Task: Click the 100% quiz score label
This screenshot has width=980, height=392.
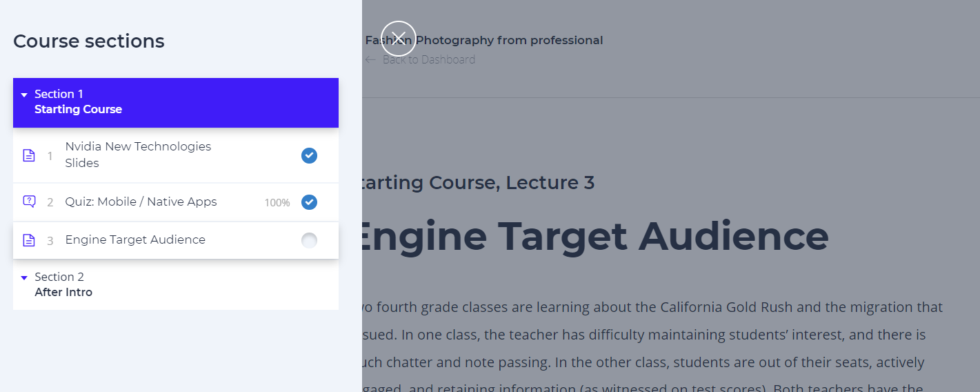Action: pyautogui.click(x=277, y=203)
